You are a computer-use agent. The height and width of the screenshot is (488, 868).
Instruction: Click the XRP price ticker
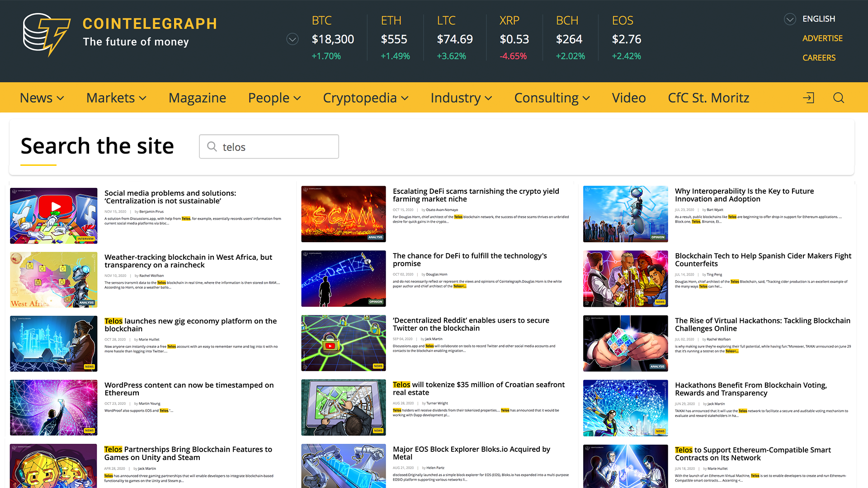coord(514,38)
